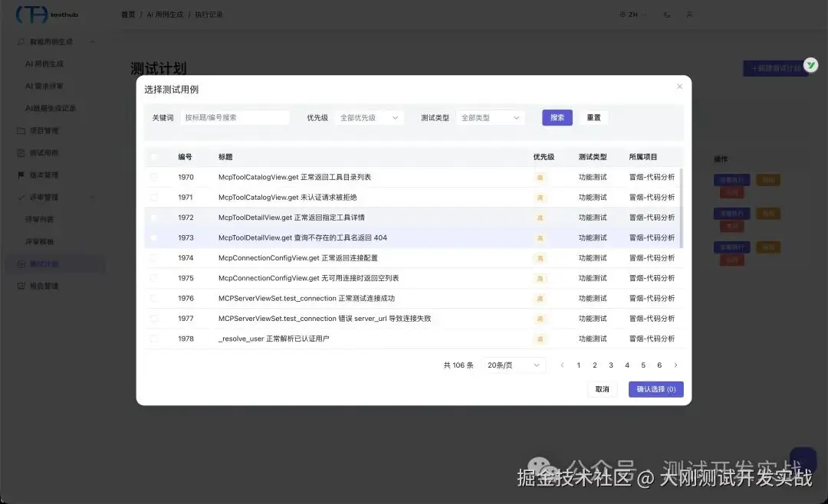Open the 全部类型 test type dropdown
The height and width of the screenshot is (504, 828).
coord(491,118)
